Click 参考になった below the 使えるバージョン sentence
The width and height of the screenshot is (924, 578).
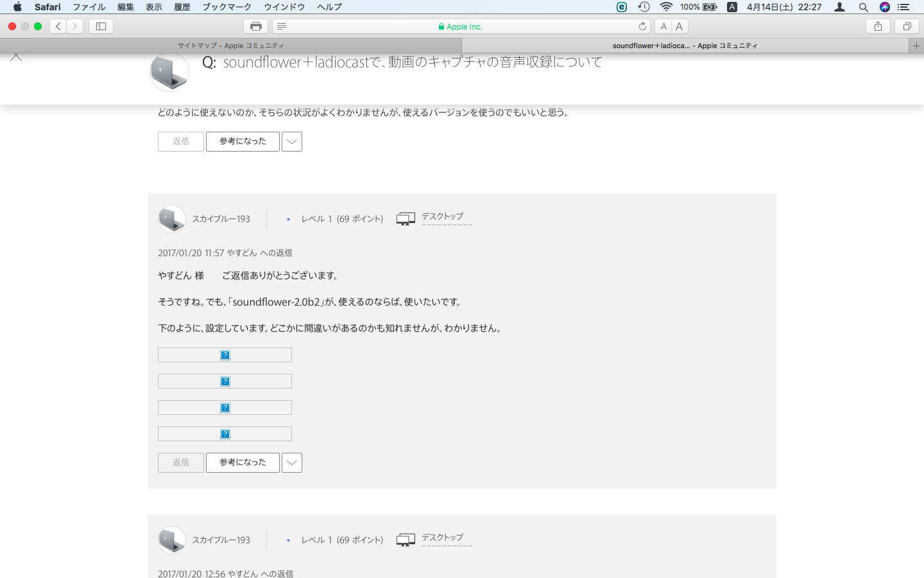(x=243, y=141)
